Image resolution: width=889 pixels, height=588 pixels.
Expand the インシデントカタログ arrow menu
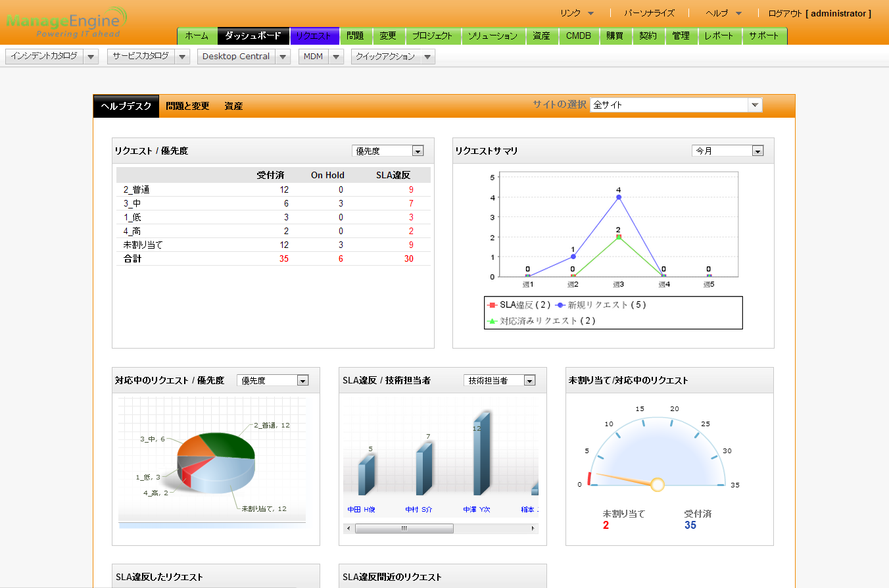pos(91,57)
